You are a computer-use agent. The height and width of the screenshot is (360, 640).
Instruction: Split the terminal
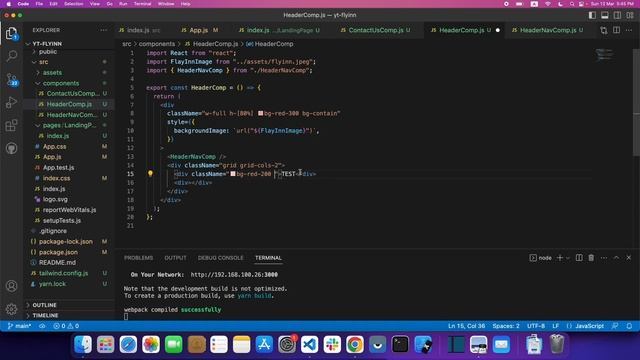click(579, 258)
